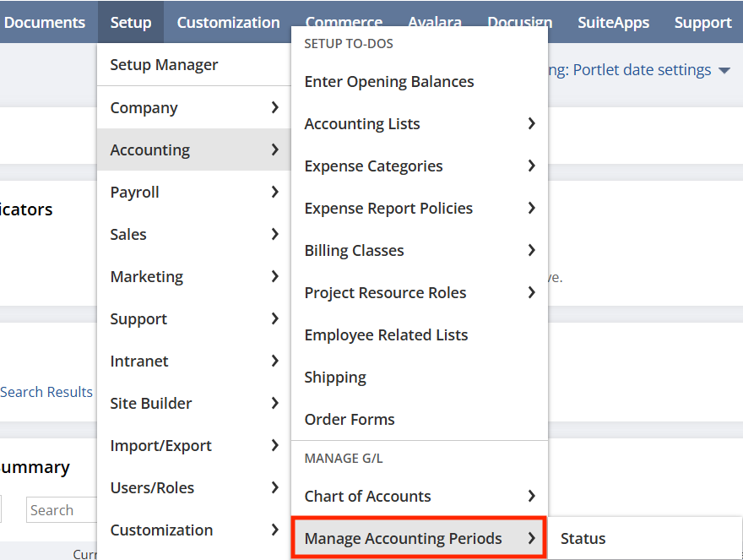The image size is (743, 560).
Task: Open Order Forms entry
Action: click(x=350, y=420)
